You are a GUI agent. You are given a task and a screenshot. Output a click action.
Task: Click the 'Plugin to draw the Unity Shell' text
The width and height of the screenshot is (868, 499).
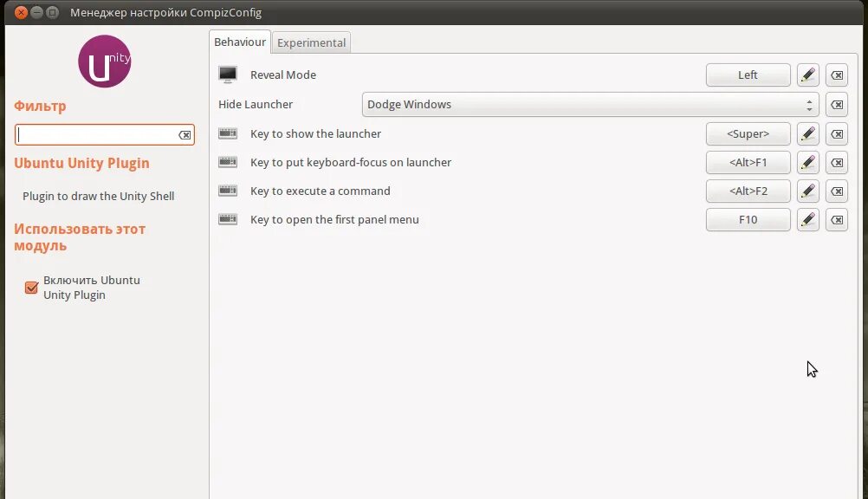[x=99, y=196]
